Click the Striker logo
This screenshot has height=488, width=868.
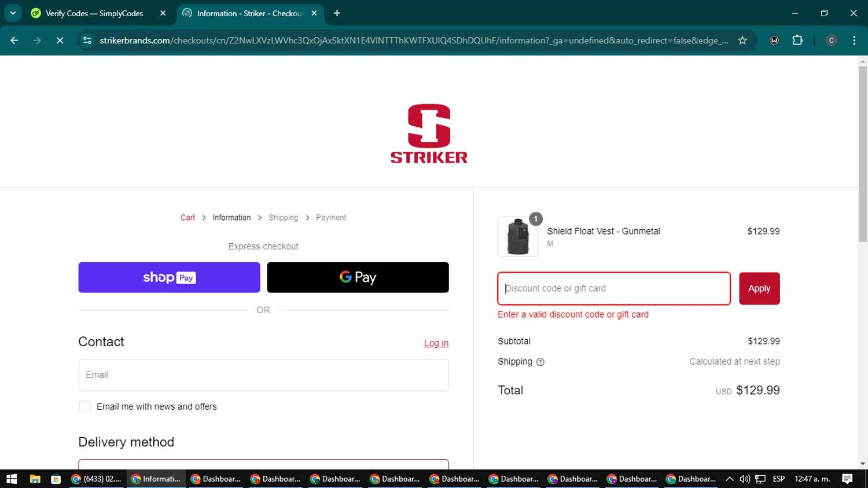[x=429, y=134]
